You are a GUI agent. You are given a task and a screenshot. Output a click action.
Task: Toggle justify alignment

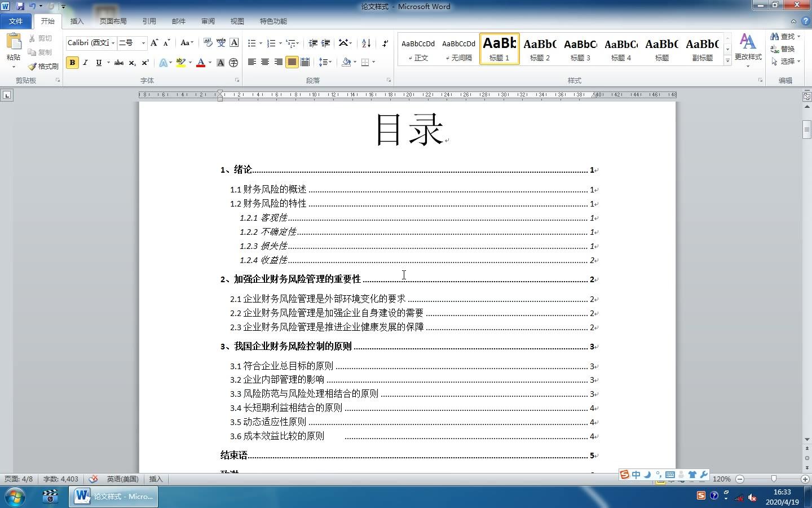[x=292, y=62]
